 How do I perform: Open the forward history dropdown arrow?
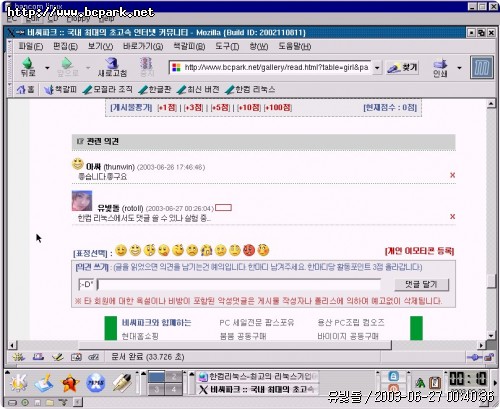coord(88,68)
